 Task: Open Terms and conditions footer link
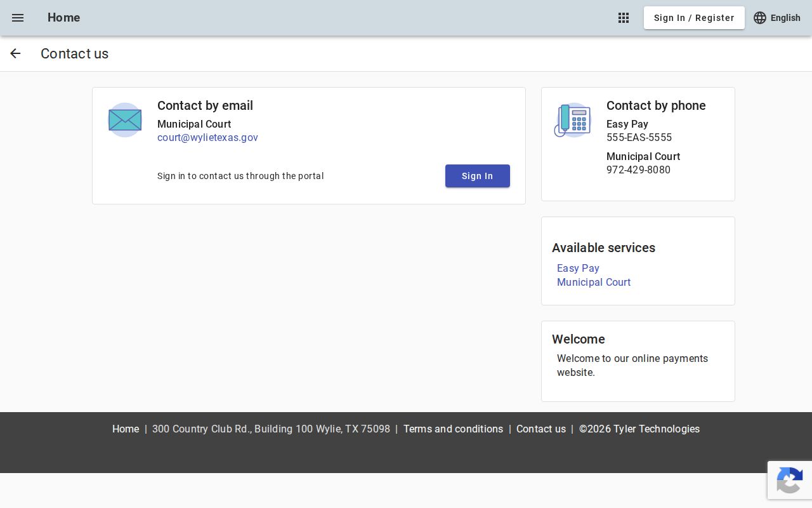(x=453, y=429)
